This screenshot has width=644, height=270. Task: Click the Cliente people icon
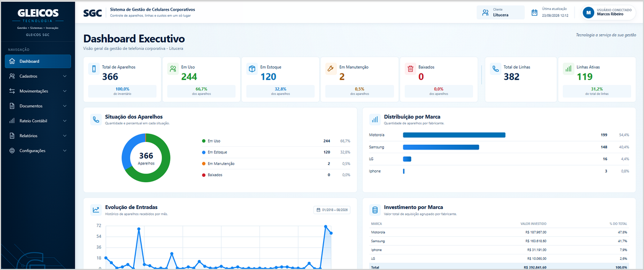point(485,12)
